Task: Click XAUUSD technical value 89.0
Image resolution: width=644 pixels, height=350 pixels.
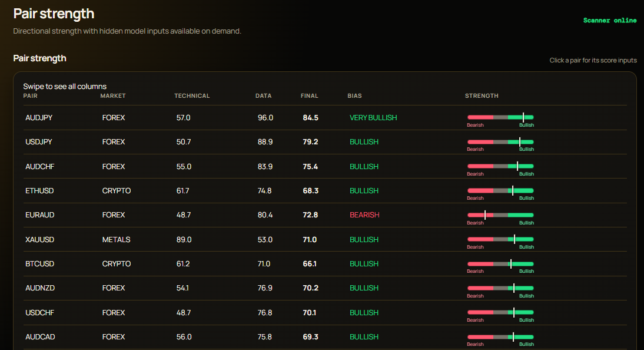Action: [184, 239]
